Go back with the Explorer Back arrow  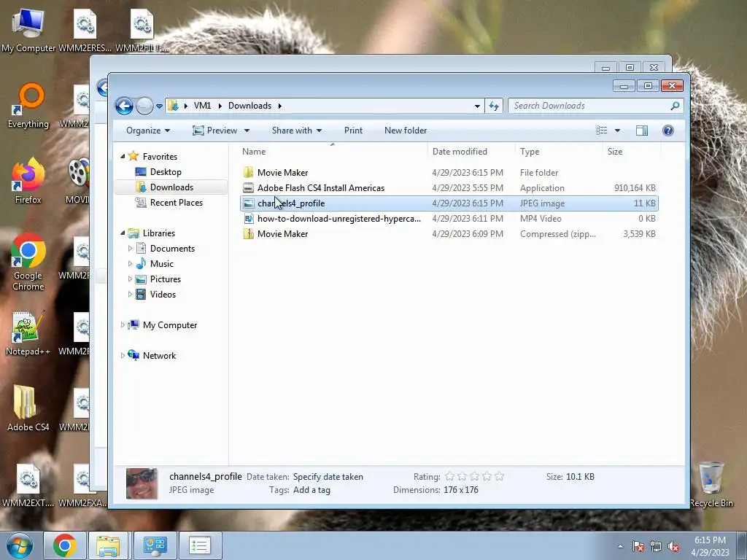coord(124,106)
